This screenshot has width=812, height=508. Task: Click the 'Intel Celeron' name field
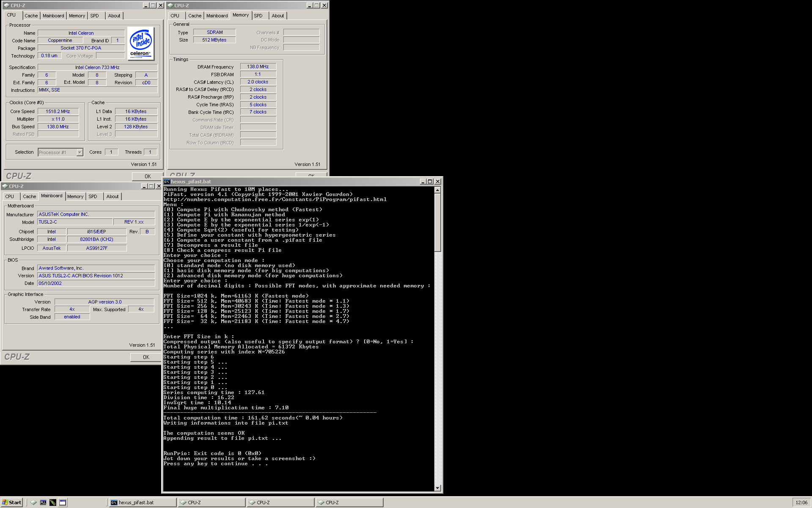click(x=81, y=33)
